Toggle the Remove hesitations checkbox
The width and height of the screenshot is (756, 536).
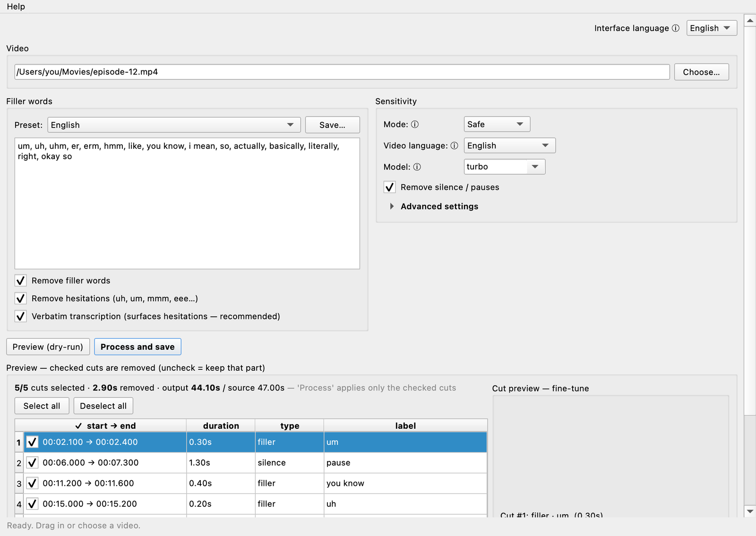tap(20, 298)
